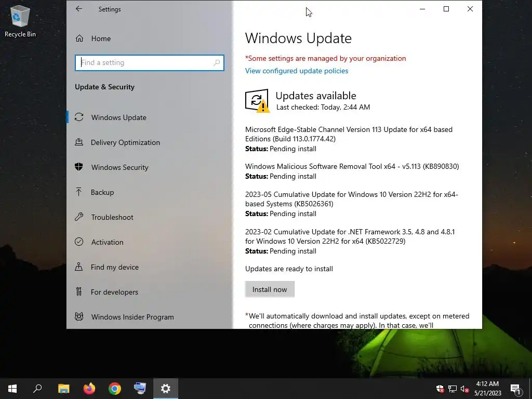This screenshot has height=399, width=532.
Task: Click the muted volume tray icon
Action: 464,389
